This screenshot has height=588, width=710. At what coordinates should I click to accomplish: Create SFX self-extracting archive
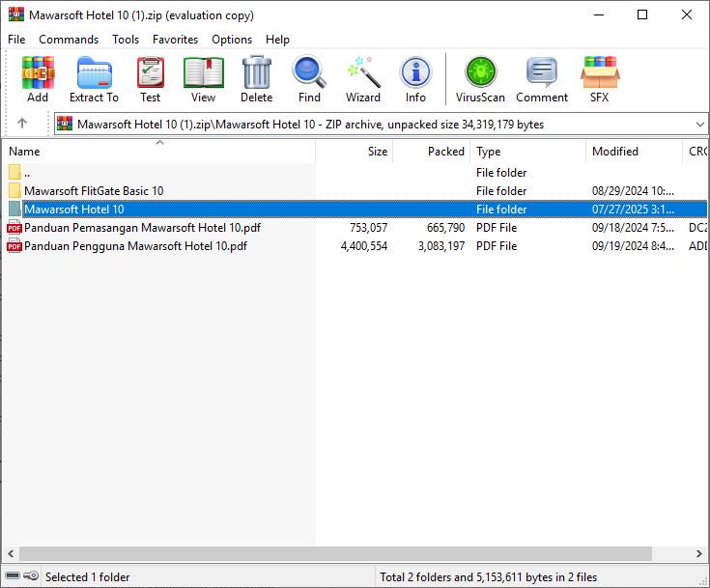click(599, 79)
